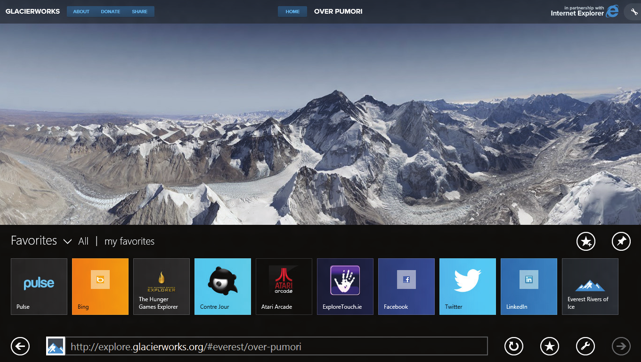Click the forward arrow navigation button
Image resolution: width=641 pixels, height=362 pixels.
[x=621, y=346]
